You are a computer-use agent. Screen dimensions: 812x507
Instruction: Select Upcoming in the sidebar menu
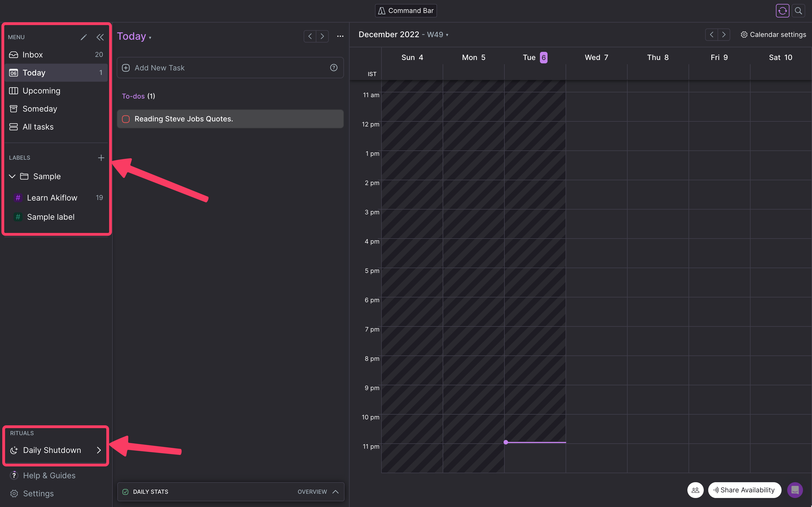[41, 91]
